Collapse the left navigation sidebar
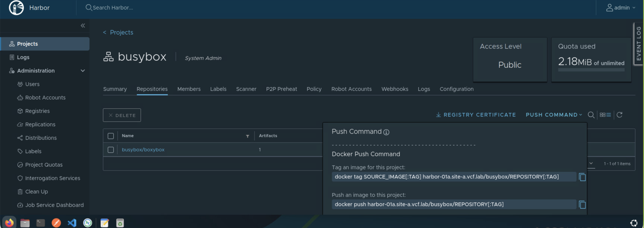Viewport: 644px width, 228px height. tap(83, 26)
